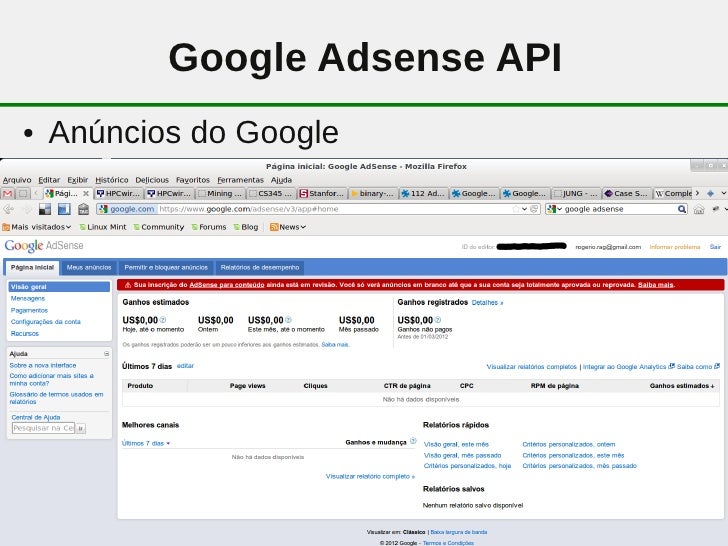
Task: Switch to the JUNG browser tab
Action: click(576, 194)
